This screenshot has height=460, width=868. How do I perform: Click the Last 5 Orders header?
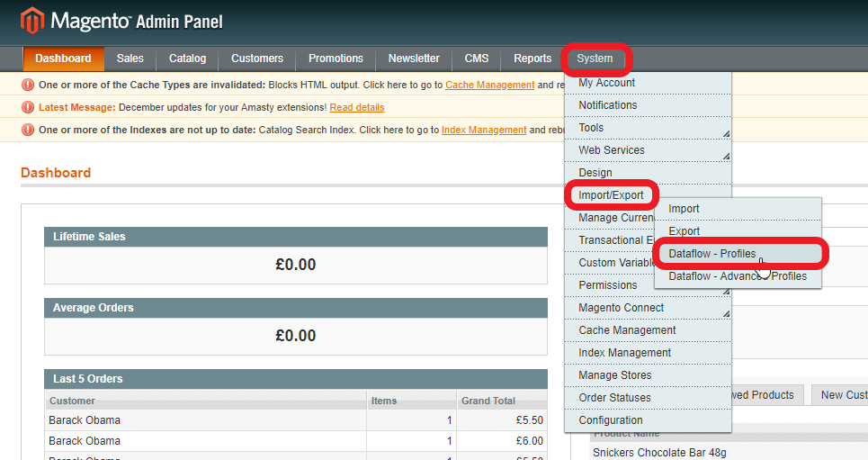tap(296, 379)
